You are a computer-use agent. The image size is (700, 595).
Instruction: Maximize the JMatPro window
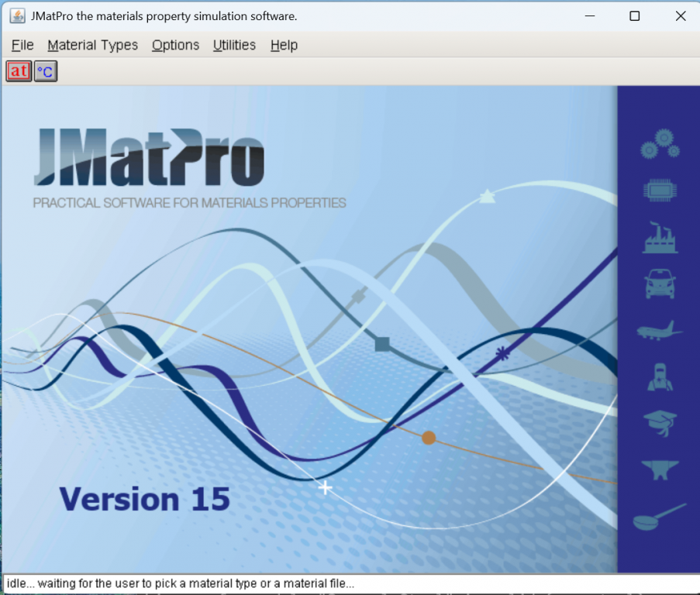(634, 15)
